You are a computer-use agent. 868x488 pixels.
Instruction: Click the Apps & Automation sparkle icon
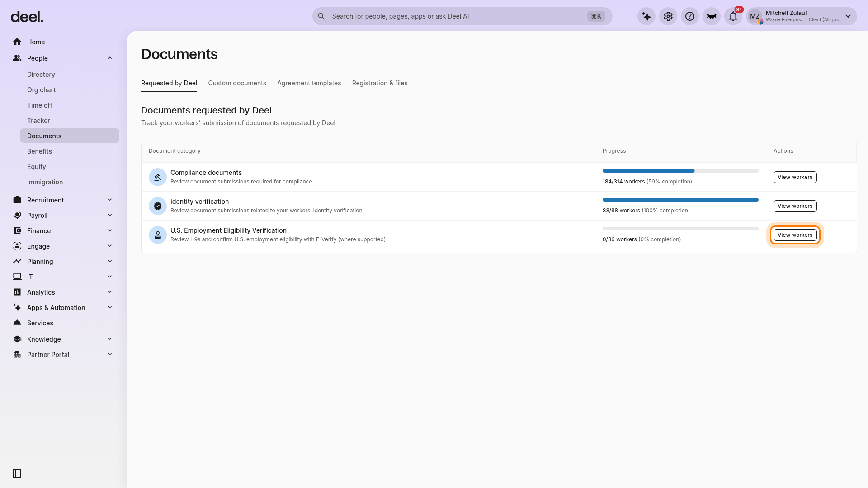pyautogui.click(x=17, y=307)
